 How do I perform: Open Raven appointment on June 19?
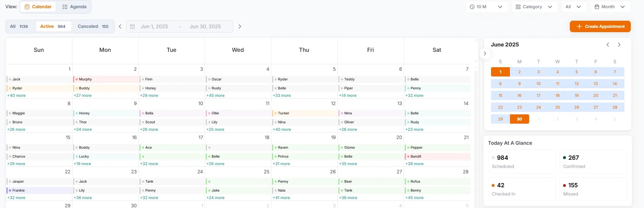tap(305, 148)
